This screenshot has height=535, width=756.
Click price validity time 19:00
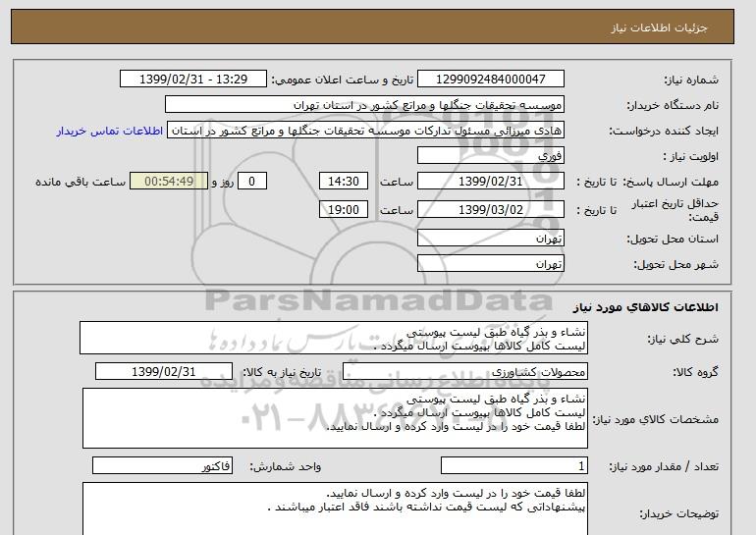pos(344,209)
